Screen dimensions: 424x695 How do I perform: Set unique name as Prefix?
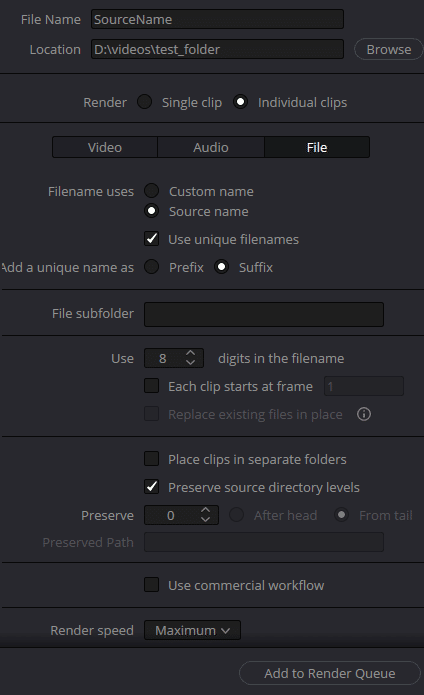(x=152, y=267)
